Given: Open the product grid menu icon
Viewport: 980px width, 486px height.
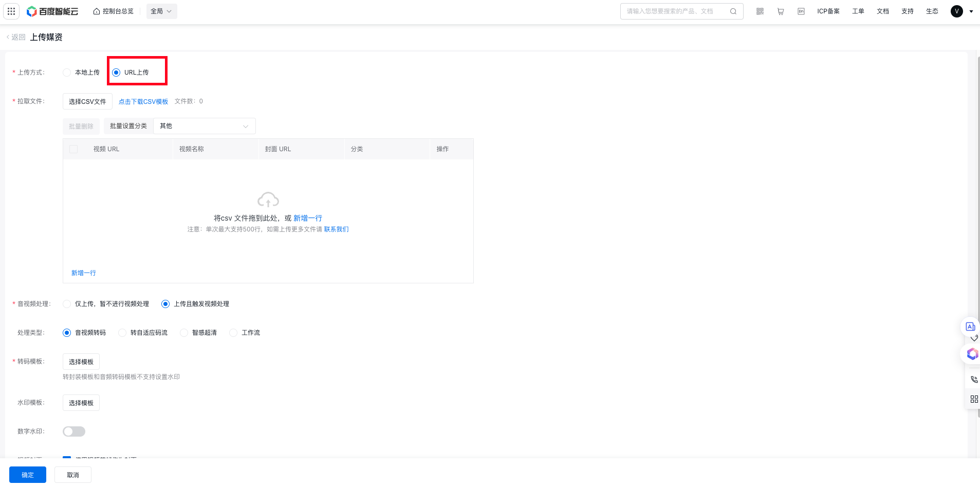Looking at the screenshot, I should (x=11, y=11).
